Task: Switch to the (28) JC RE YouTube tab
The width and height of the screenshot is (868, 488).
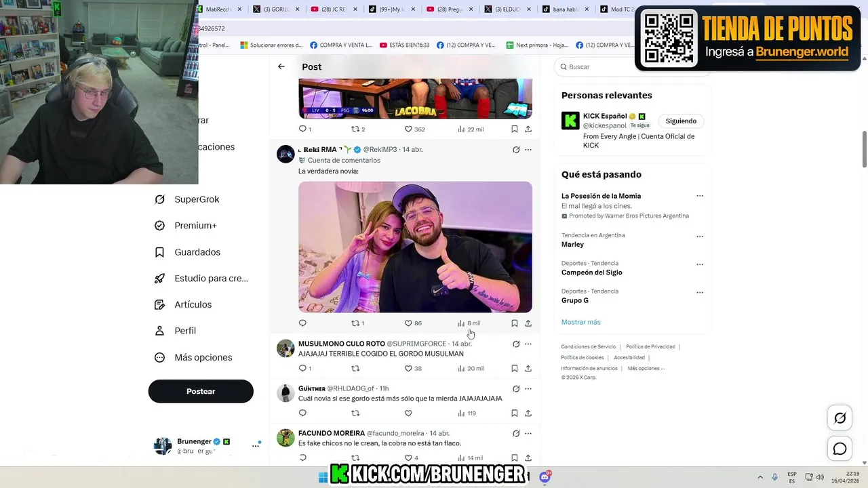Action: click(x=334, y=9)
